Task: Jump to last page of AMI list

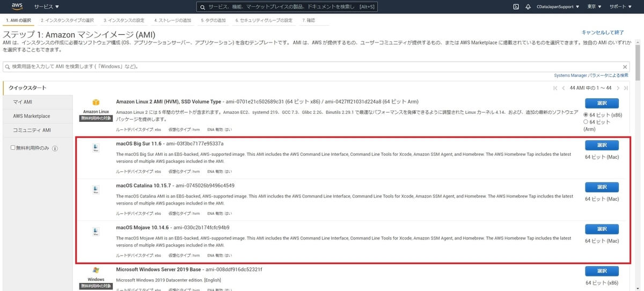Action: point(625,88)
